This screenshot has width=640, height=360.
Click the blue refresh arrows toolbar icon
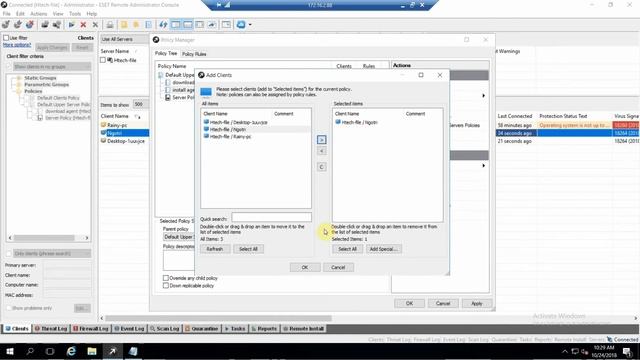pos(163,25)
